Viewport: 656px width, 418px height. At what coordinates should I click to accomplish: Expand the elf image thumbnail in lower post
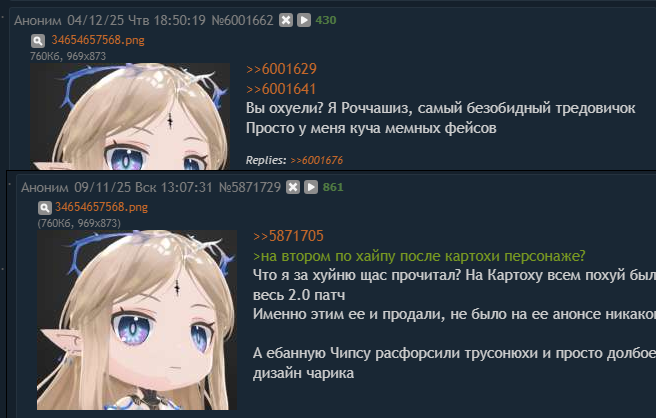pos(137,320)
